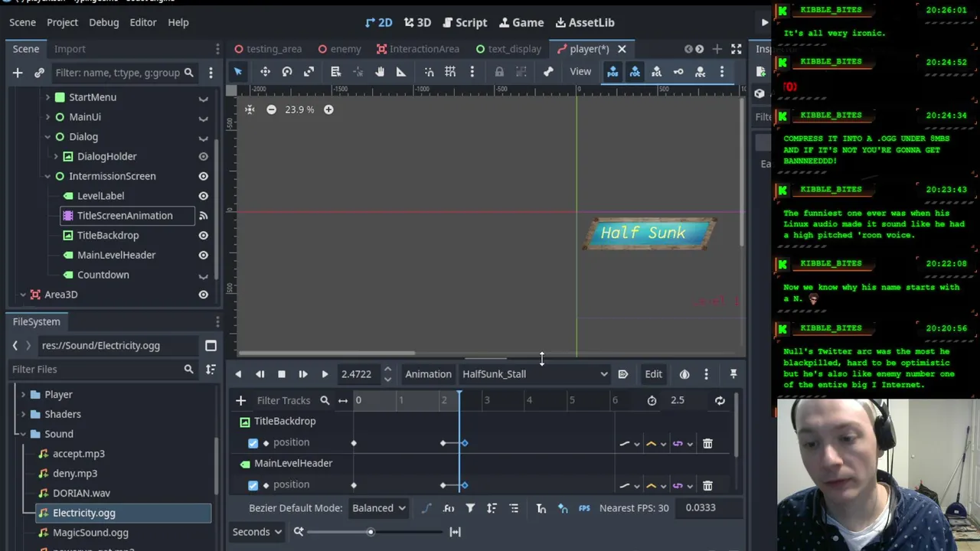Toggle visibility of TitleBackdrop node

(x=204, y=236)
